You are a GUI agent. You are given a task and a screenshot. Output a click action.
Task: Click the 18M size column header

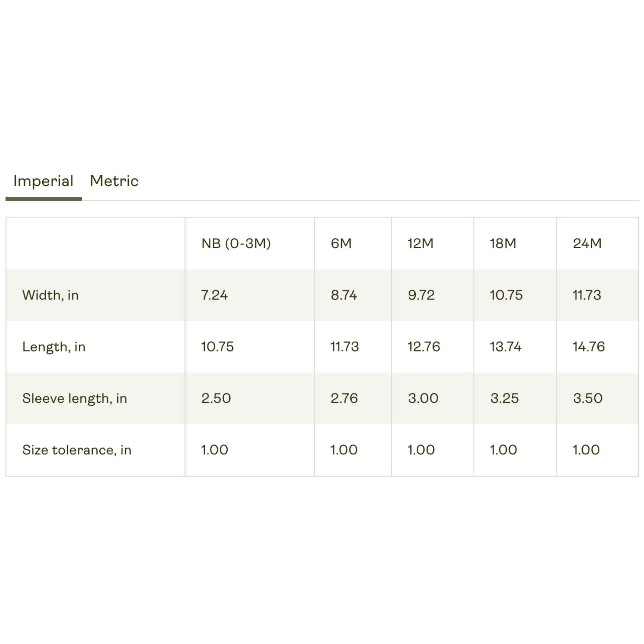(x=503, y=243)
